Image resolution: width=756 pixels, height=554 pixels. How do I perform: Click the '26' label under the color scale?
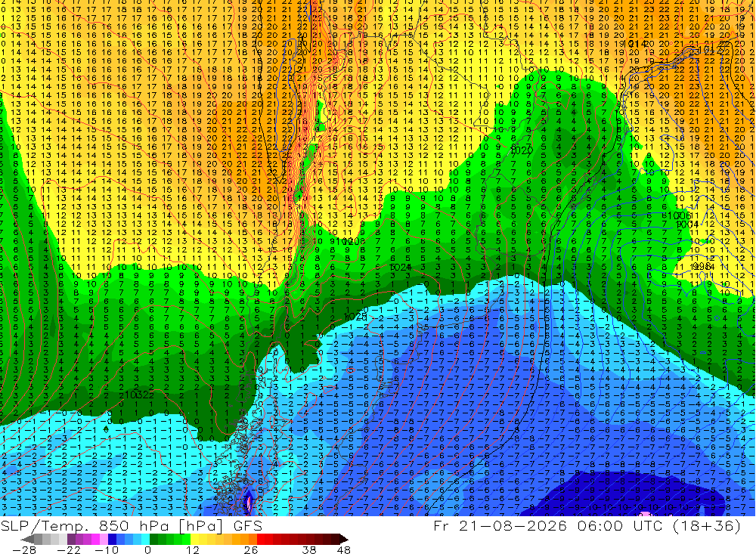coord(251,549)
